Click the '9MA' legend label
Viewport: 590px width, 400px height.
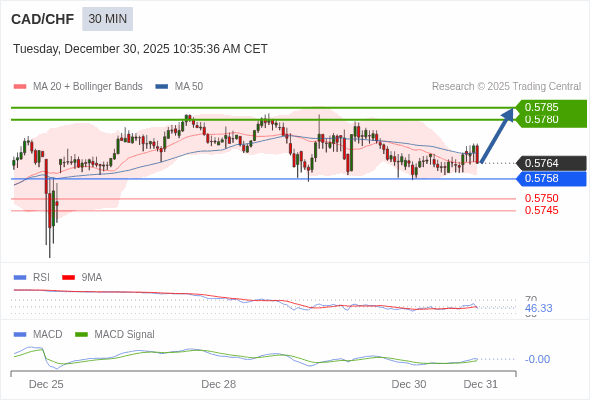coord(92,278)
